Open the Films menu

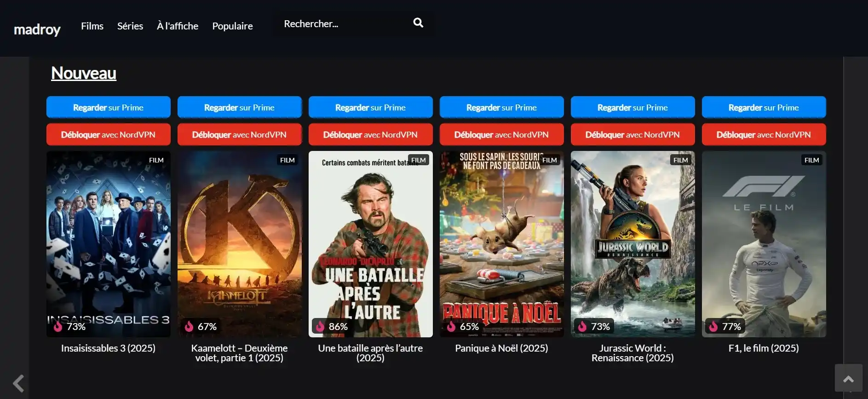click(92, 26)
